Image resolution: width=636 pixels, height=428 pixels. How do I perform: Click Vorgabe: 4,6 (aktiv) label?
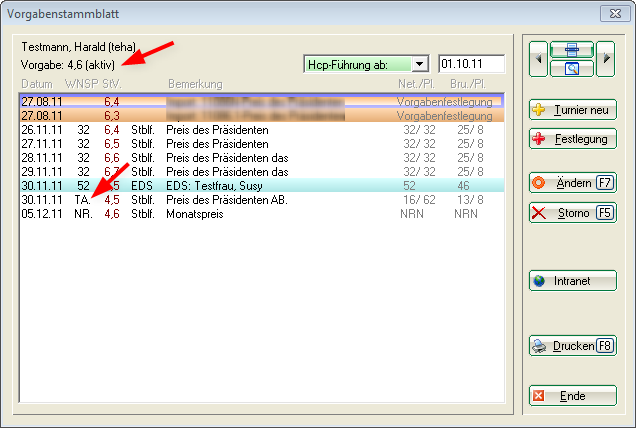68,65
